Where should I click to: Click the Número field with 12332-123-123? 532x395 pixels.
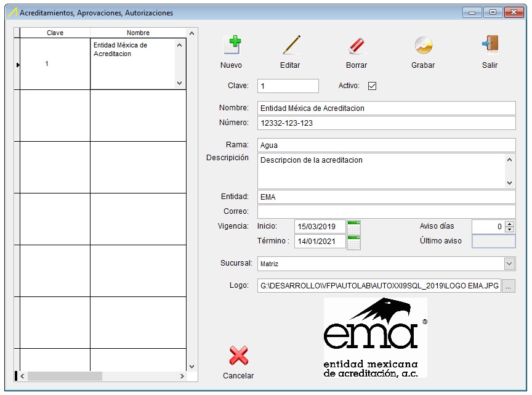(387, 123)
